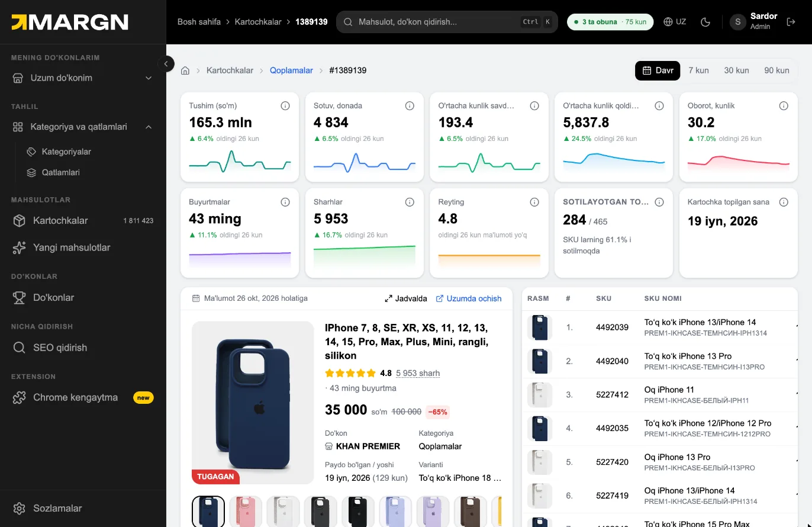Screen dimensions: 812x527
Task: Click image thumbnail for SKU 4492039
Action: coord(540,327)
